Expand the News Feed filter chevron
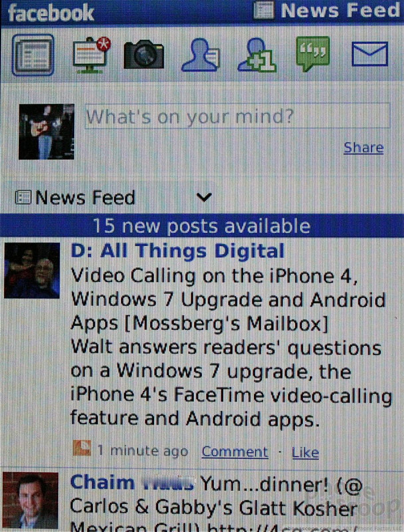This screenshot has width=404, height=532. pyautogui.click(x=204, y=197)
